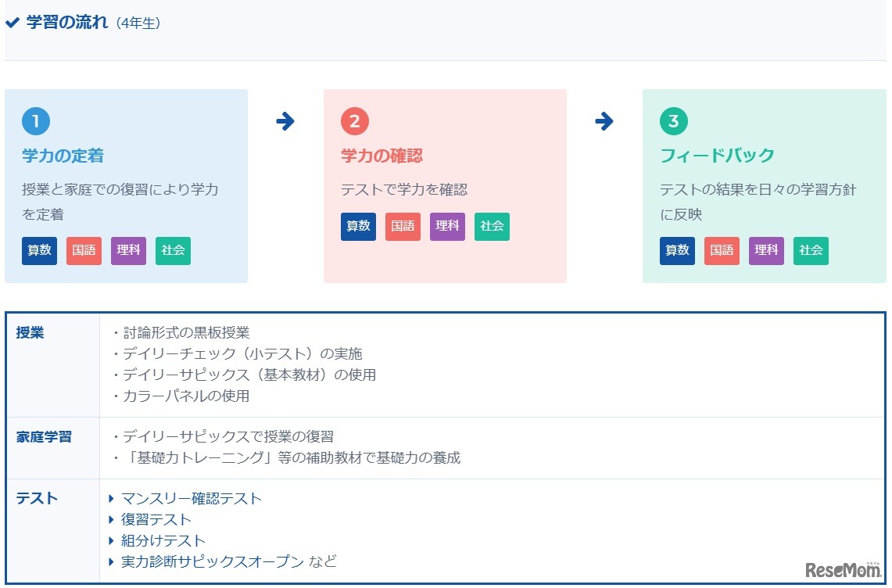Select the green numbered circle 3
This screenshot has height=588, width=892.
[673, 121]
